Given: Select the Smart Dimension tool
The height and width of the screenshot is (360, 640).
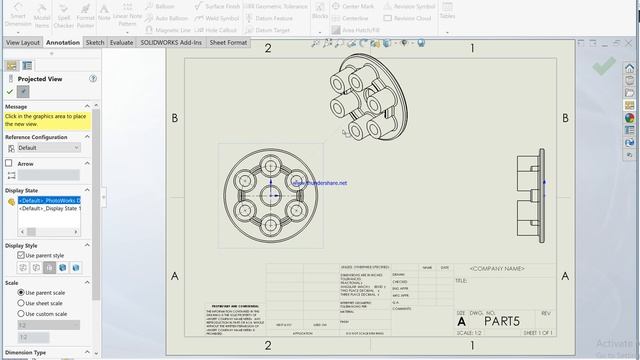Looking at the screenshot, I should pos(18,16).
